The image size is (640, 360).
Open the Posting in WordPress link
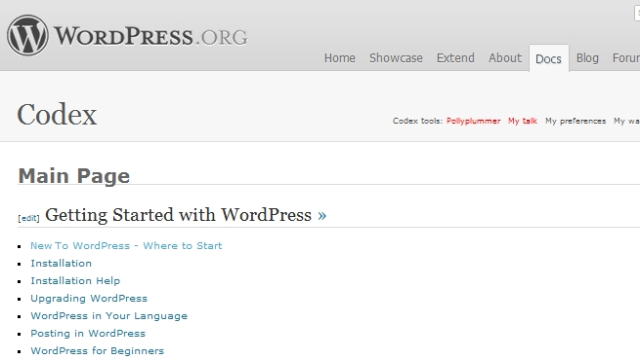click(x=88, y=333)
